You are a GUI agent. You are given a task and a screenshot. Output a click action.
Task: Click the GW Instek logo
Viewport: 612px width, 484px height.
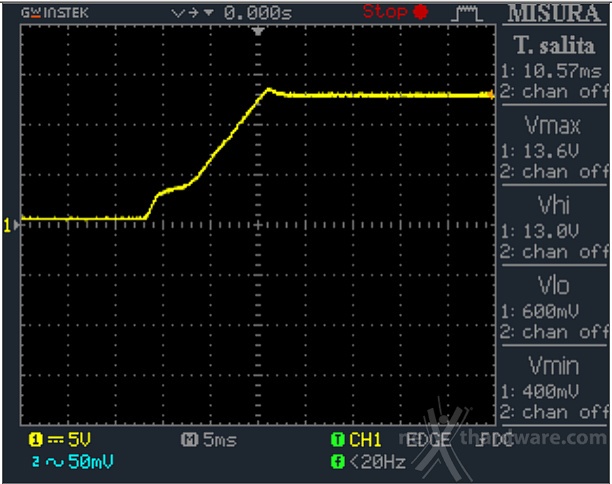[x=55, y=13]
